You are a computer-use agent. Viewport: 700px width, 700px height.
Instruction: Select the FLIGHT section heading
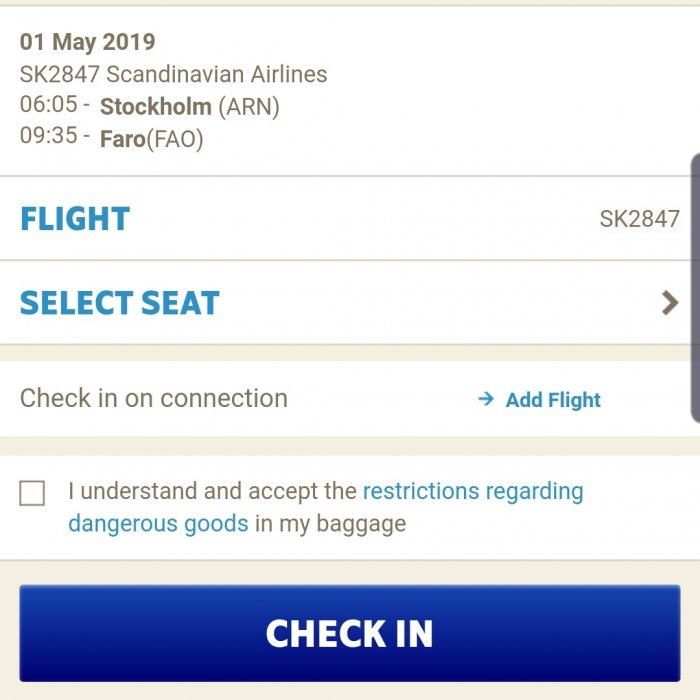pyautogui.click(x=75, y=219)
